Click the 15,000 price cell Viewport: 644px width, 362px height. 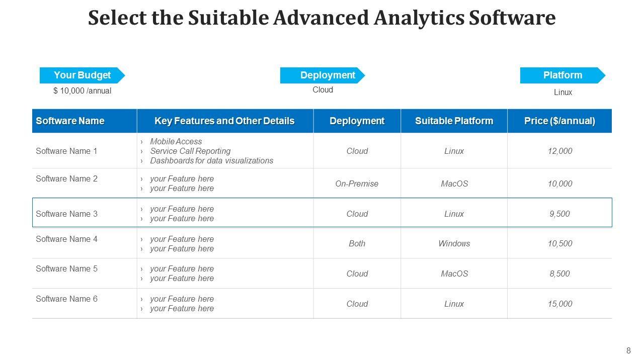(559, 304)
